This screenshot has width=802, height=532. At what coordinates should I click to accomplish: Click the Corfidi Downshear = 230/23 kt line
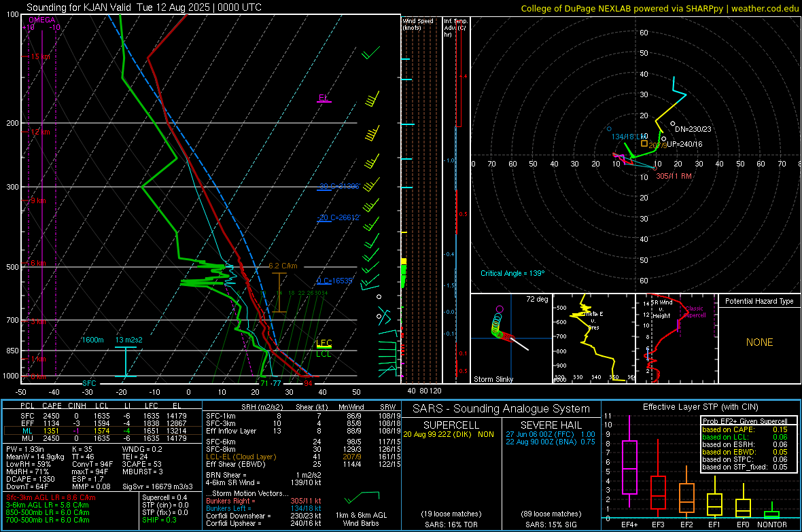pyautogui.click(x=264, y=516)
